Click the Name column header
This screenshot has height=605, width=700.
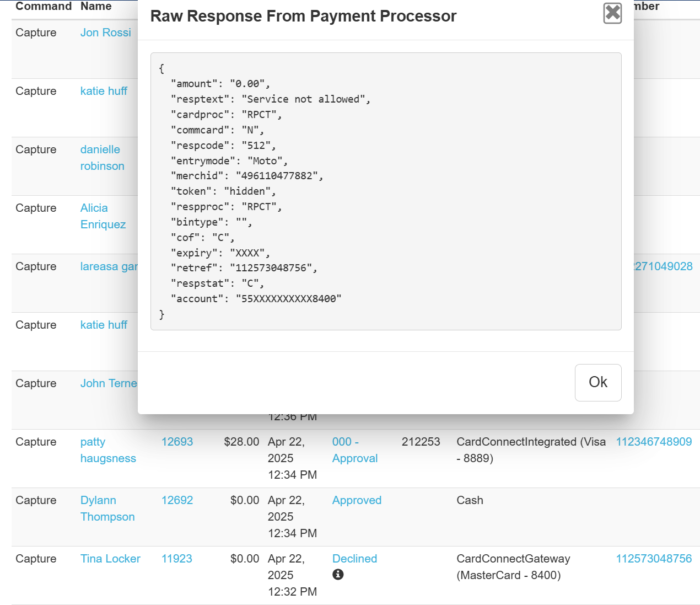96,6
